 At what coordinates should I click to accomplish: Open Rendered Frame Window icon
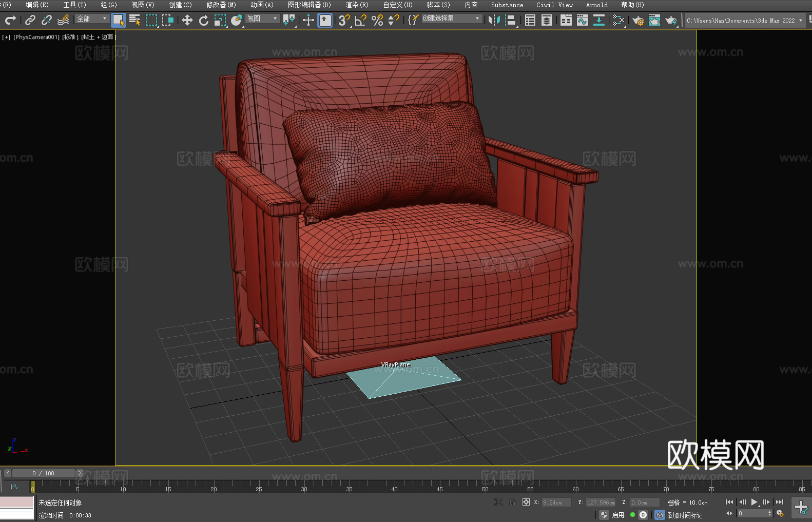click(x=654, y=20)
